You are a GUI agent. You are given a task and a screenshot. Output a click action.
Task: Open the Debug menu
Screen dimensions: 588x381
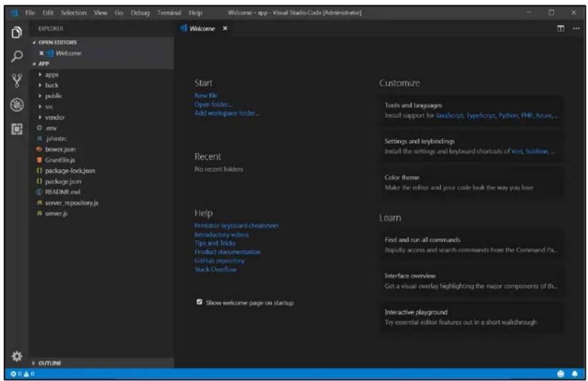140,13
